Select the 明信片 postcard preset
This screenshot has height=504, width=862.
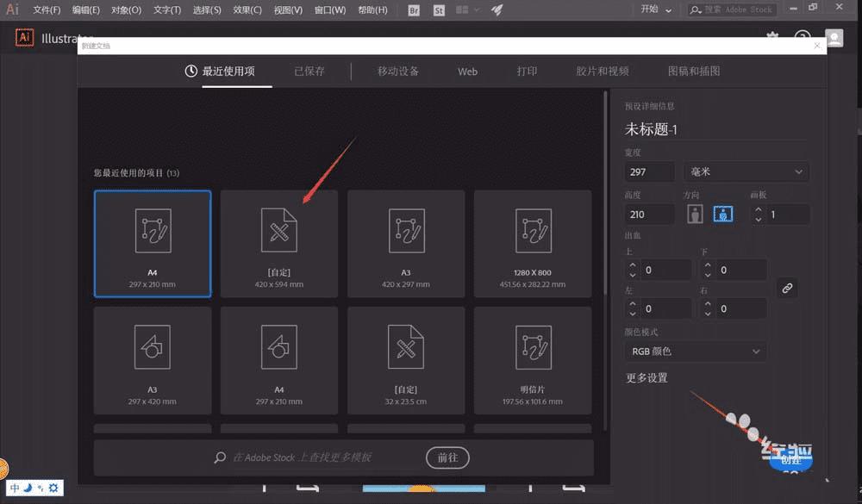click(533, 360)
